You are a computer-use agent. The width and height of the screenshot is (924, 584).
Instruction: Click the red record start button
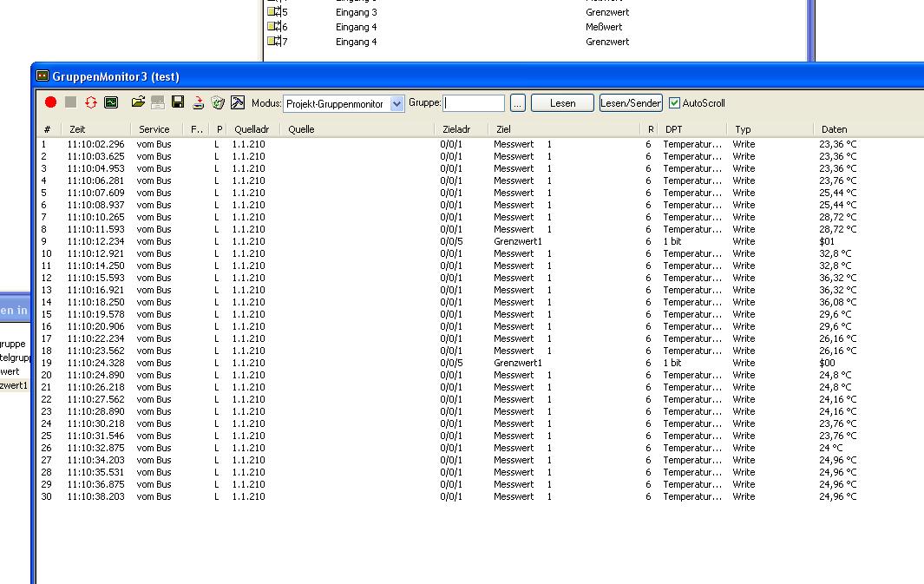(50, 102)
